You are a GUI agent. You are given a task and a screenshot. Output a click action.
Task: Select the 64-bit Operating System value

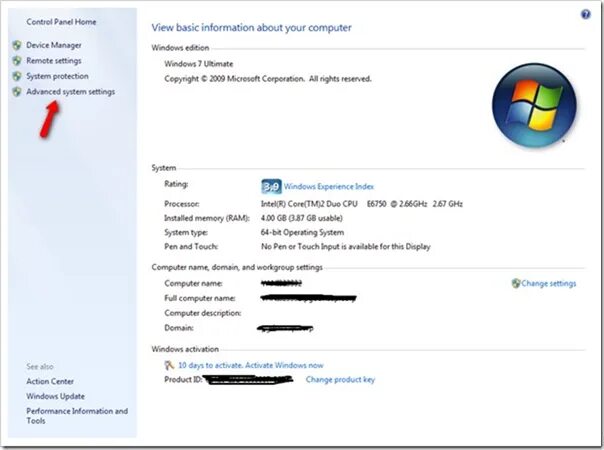302,233
